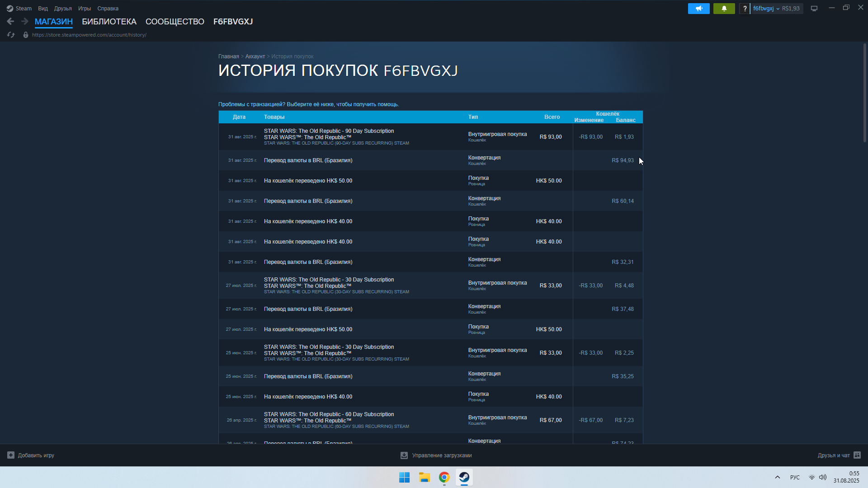This screenshot has height=488, width=868.
Task: Click the -R$ 67,00 wallet change value
Action: [590, 420]
